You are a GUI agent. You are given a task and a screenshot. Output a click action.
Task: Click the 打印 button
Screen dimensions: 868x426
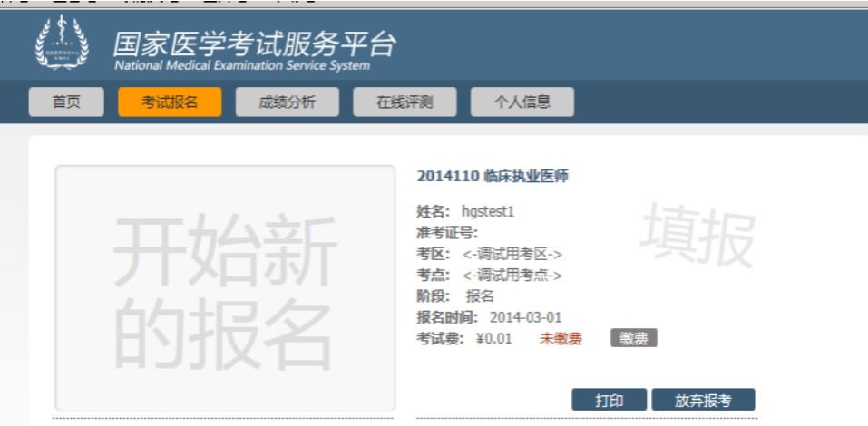[x=609, y=400]
